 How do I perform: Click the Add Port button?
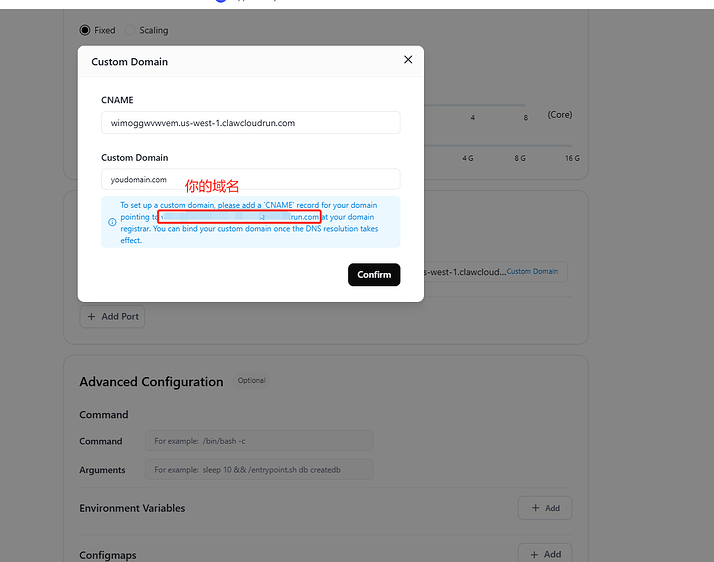113,317
